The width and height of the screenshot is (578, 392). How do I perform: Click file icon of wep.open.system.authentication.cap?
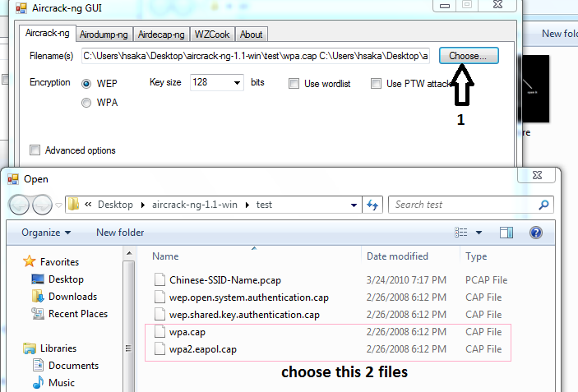click(160, 297)
